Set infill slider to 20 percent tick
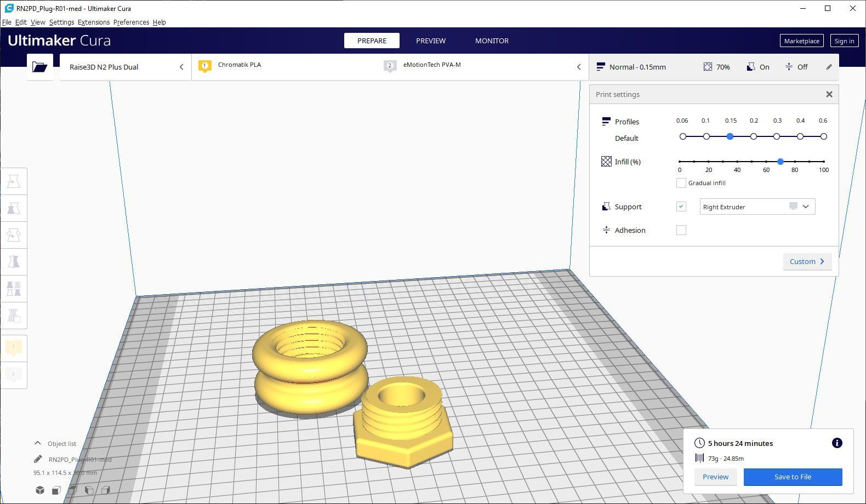The image size is (866, 504). coord(709,162)
